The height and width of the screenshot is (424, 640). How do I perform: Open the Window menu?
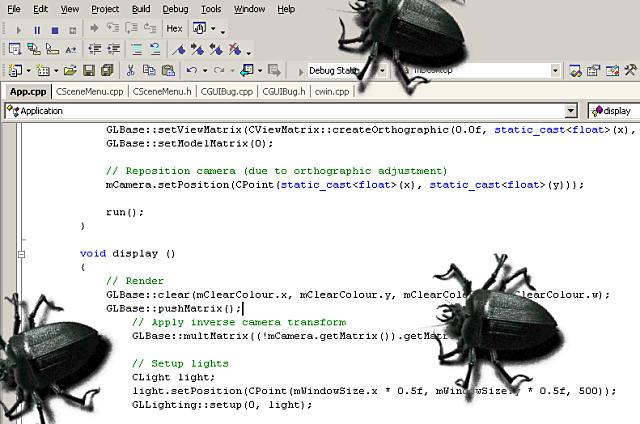point(249,9)
